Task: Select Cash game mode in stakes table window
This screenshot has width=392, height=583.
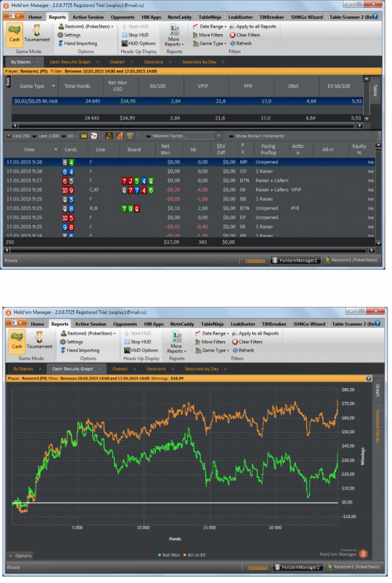Action: pyautogui.click(x=14, y=35)
